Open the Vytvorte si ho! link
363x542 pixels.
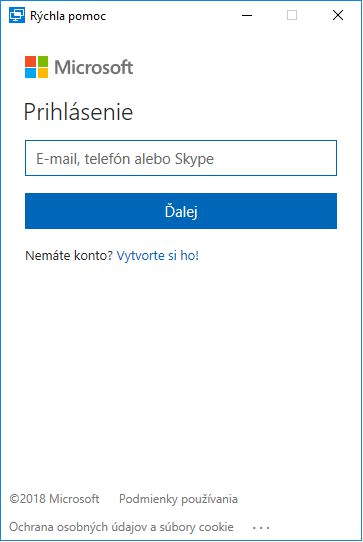click(158, 256)
